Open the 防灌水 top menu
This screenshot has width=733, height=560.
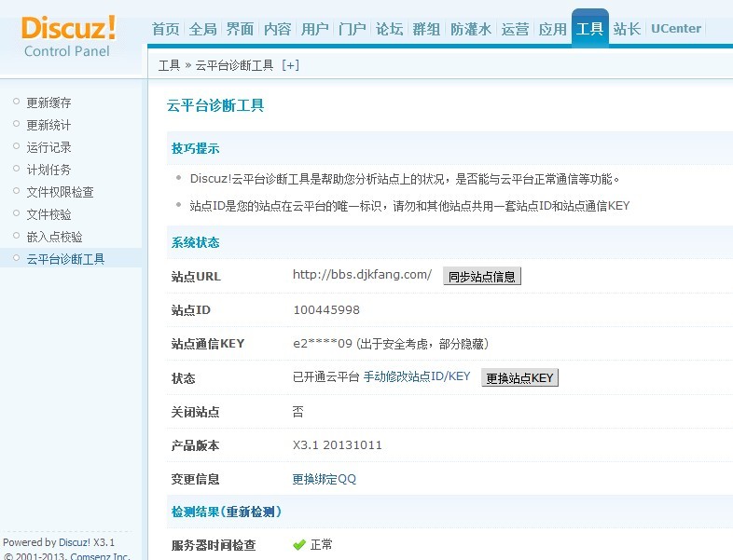click(x=471, y=29)
